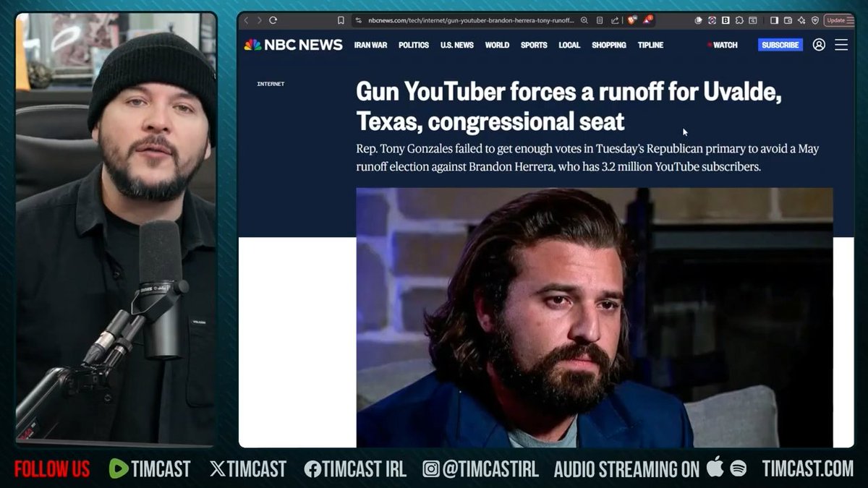Toggle the browser sidebar panel icon
Image resolution: width=868 pixels, height=488 pixels.
click(x=774, y=20)
